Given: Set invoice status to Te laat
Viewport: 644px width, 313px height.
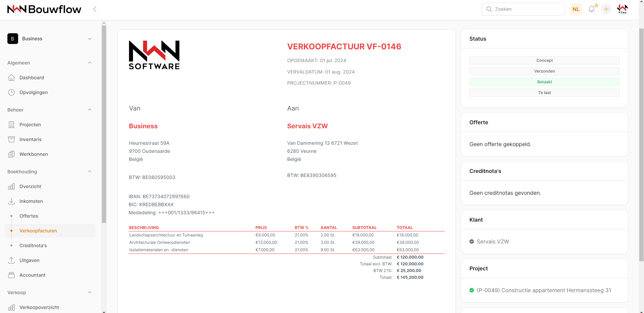Looking at the screenshot, I should point(544,93).
